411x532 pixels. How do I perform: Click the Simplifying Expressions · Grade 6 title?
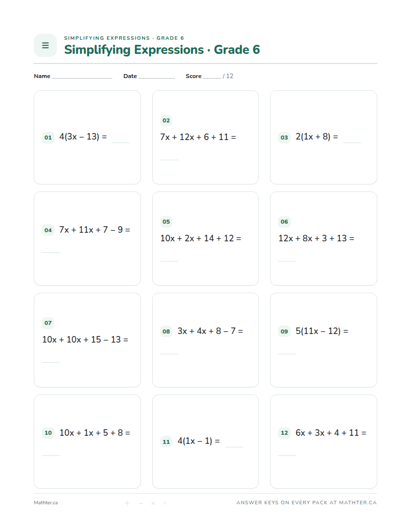coord(162,49)
